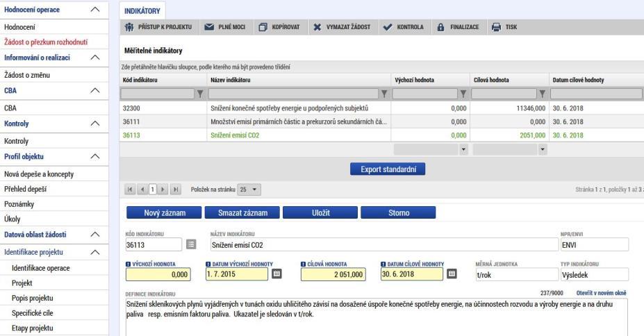This screenshot has width=644, height=336.
Task: Click Export standardní button
Action: (x=388, y=169)
